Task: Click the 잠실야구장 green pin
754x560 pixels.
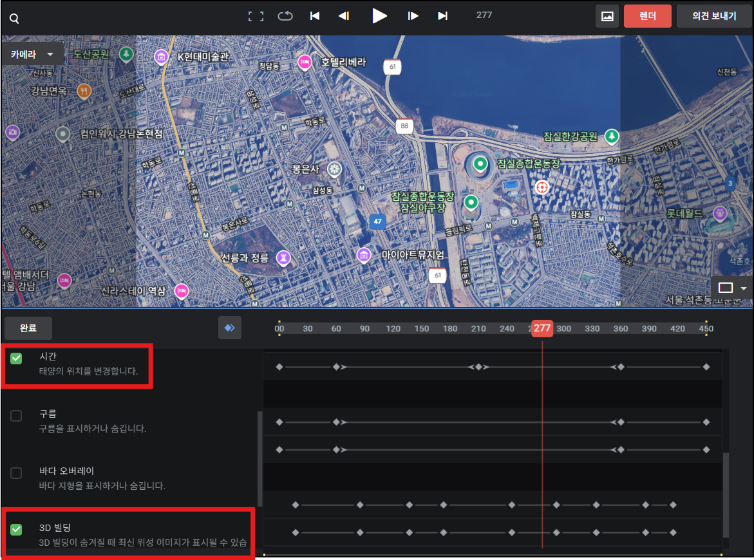Action: pyautogui.click(x=471, y=203)
